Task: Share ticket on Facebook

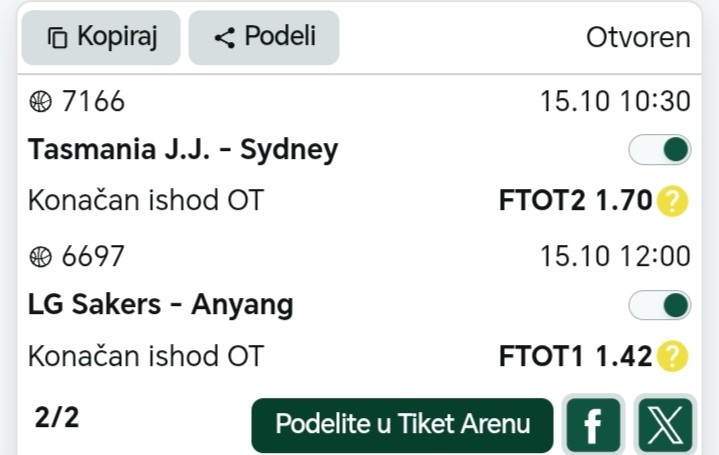Action: pyautogui.click(x=594, y=425)
